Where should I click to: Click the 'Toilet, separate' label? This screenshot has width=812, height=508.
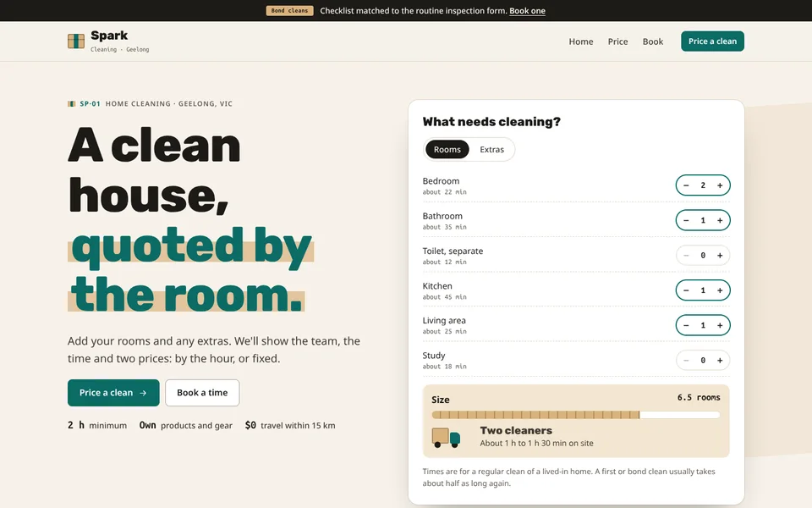click(x=453, y=251)
